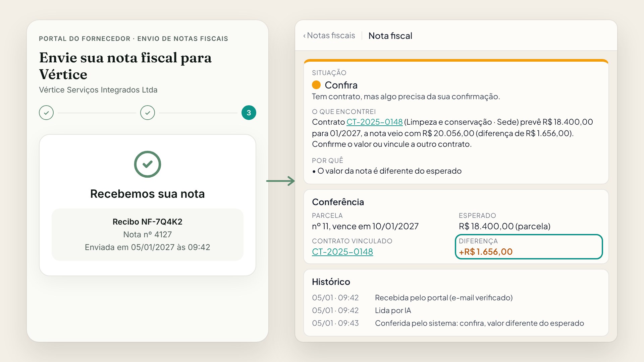The image size is (644, 362).
Task: Click the Enviada em 05/01/2027 às 09:42 line
Action: pos(148,247)
